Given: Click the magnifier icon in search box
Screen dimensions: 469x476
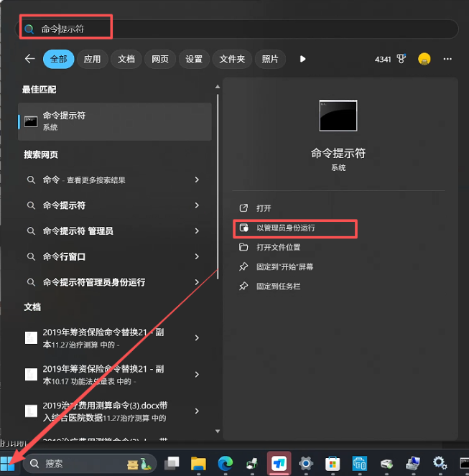Looking at the screenshot, I should coord(29,29).
